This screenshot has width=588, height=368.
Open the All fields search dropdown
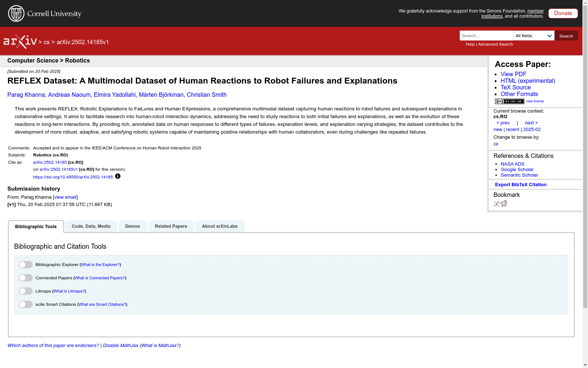pyautogui.click(x=534, y=36)
